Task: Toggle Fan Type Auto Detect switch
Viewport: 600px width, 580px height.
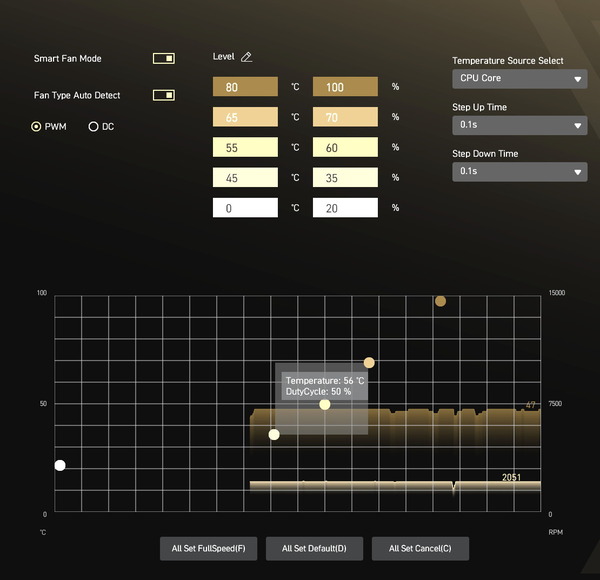Action: (164, 95)
